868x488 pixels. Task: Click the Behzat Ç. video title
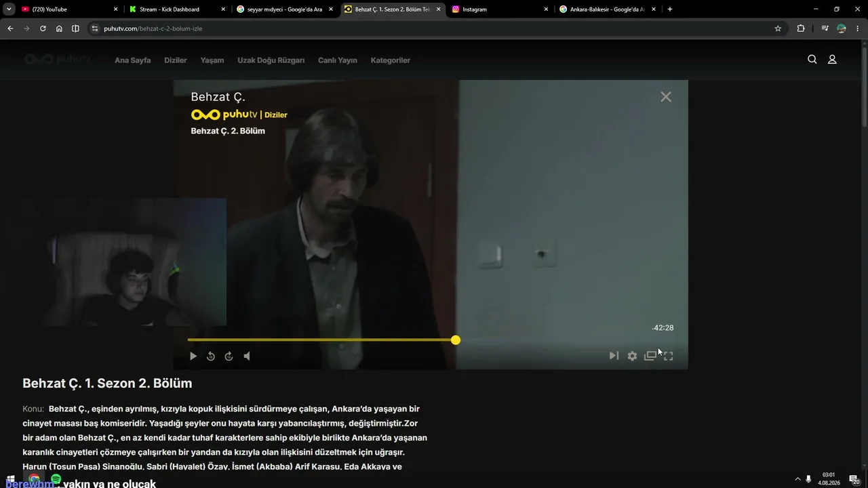point(218,97)
